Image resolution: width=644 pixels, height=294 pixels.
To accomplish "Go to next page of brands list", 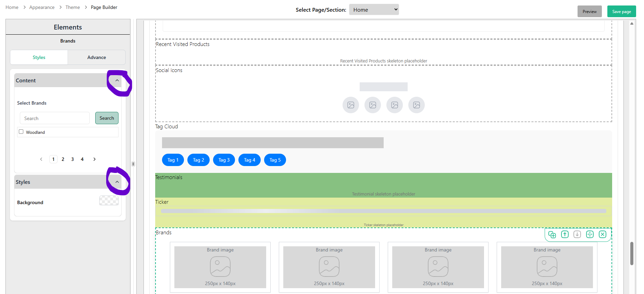I will tap(95, 159).
